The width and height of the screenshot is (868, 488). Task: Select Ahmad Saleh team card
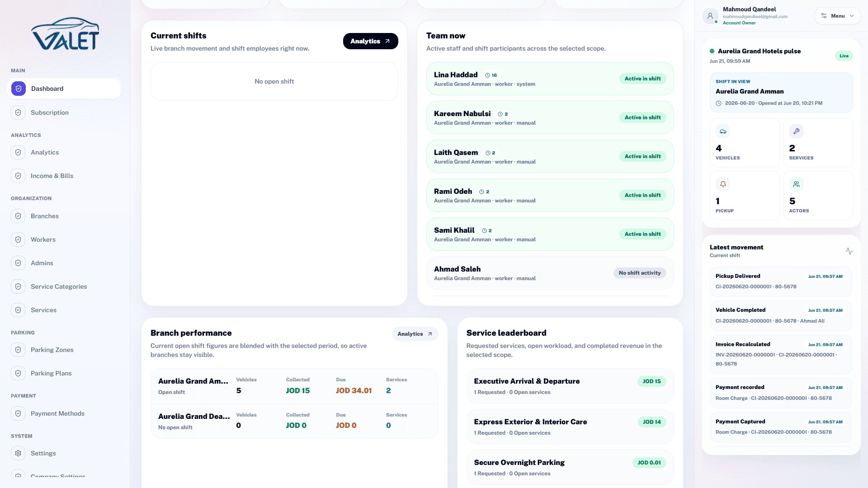(550, 273)
